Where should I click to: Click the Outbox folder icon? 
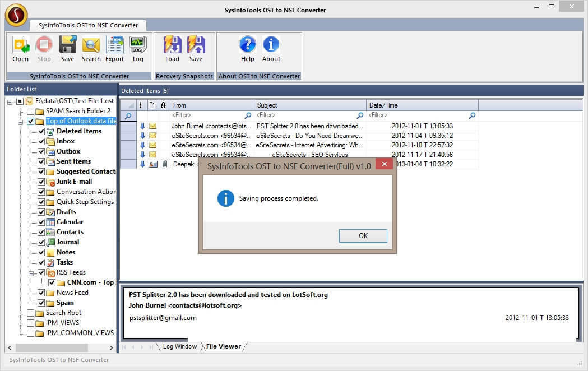50,151
